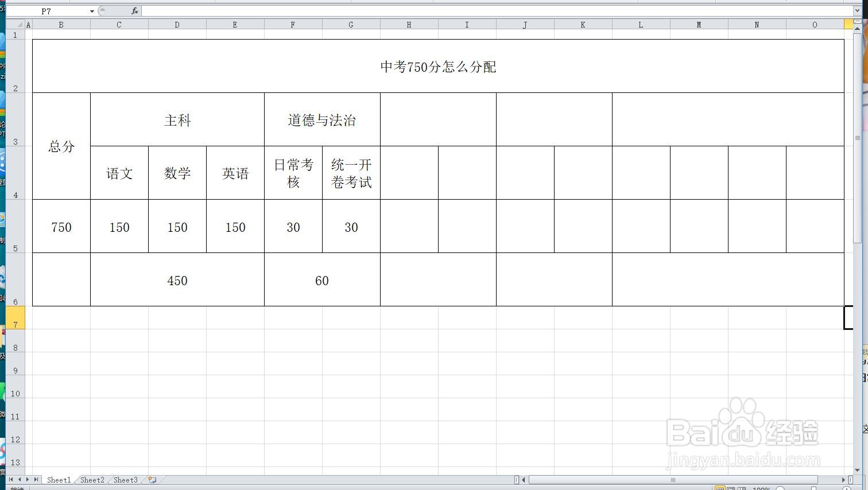868x490 pixels.
Task: Select the 总分 cell
Action: tap(61, 146)
